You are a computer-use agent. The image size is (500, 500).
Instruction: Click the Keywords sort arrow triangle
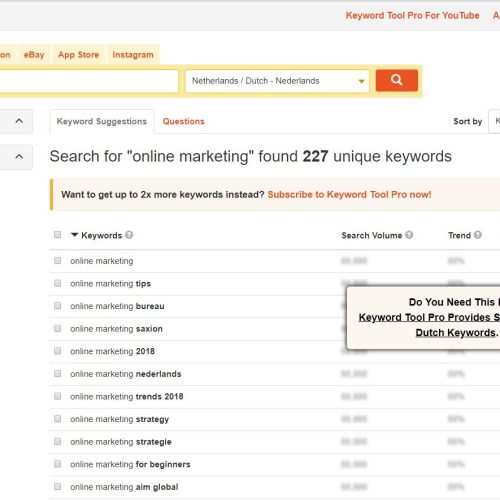click(74, 235)
